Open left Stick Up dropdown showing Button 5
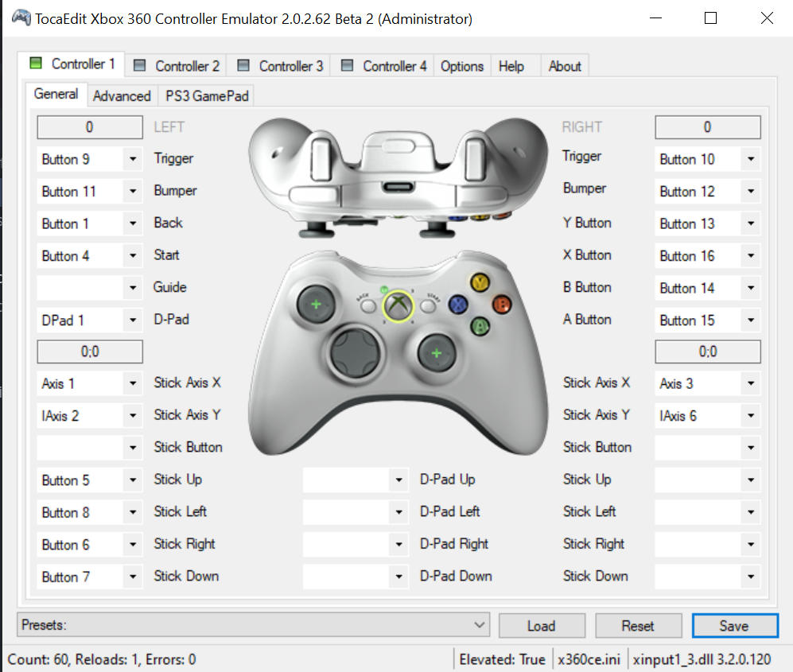 [90, 480]
